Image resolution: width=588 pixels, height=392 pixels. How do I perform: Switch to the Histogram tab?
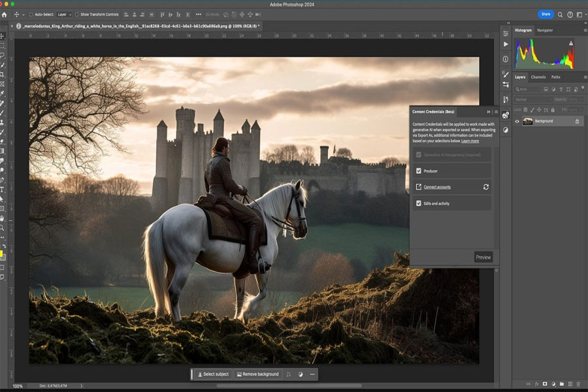(x=523, y=31)
